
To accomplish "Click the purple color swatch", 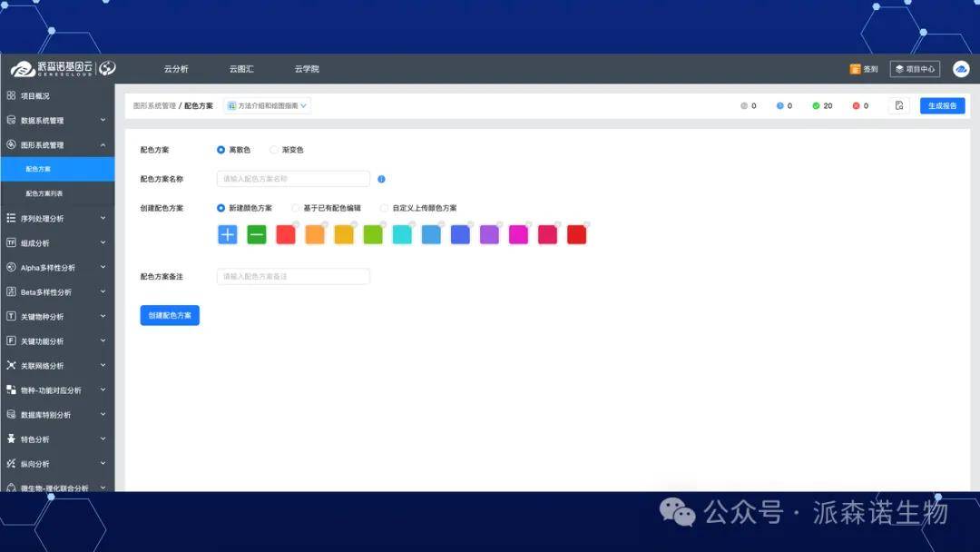I will pyautogui.click(x=489, y=234).
